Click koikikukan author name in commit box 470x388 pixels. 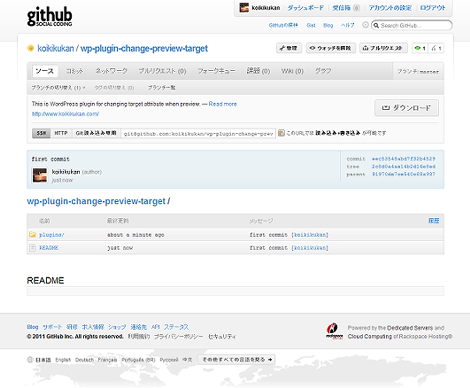(66, 172)
